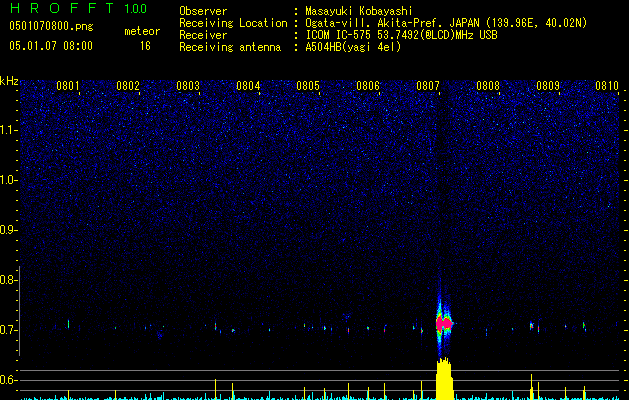
Task: Click the HROFFT 1.0.0 title text
Action: pos(78,8)
